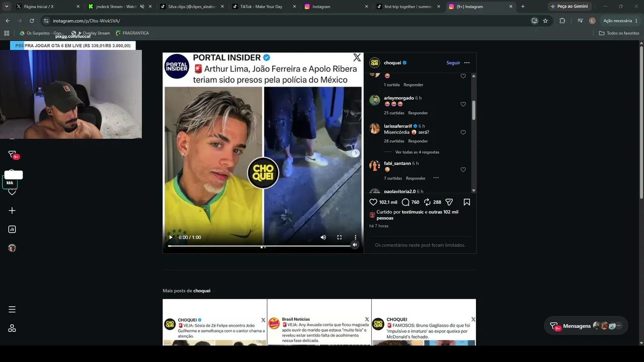Open Instagram messages icon in left sidebar

12,154
